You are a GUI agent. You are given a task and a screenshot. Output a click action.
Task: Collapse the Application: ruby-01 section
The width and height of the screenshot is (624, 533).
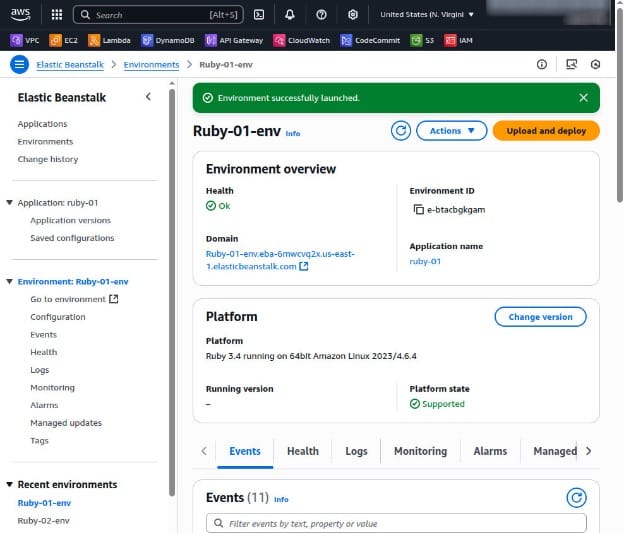(10, 203)
